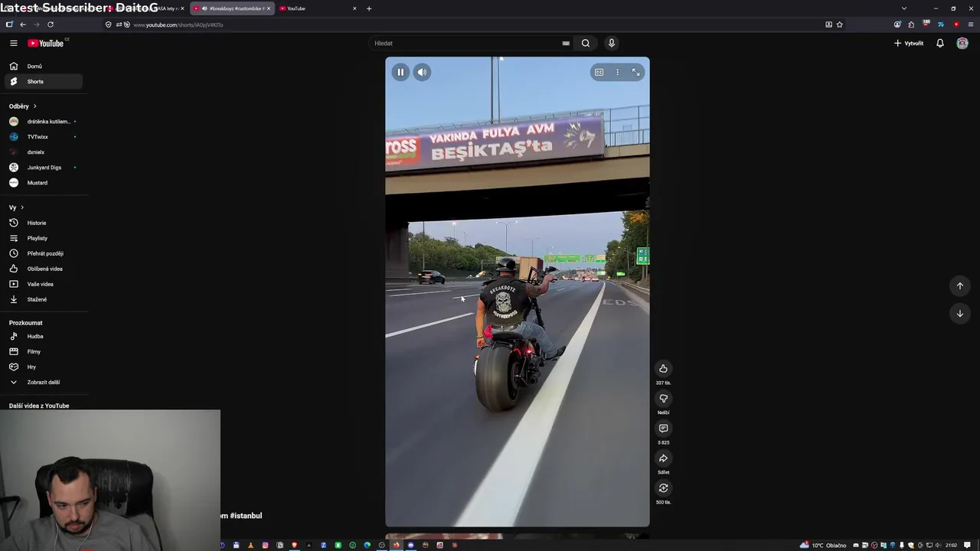
Task: Click the magnifier search button
Action: [586, 43]
